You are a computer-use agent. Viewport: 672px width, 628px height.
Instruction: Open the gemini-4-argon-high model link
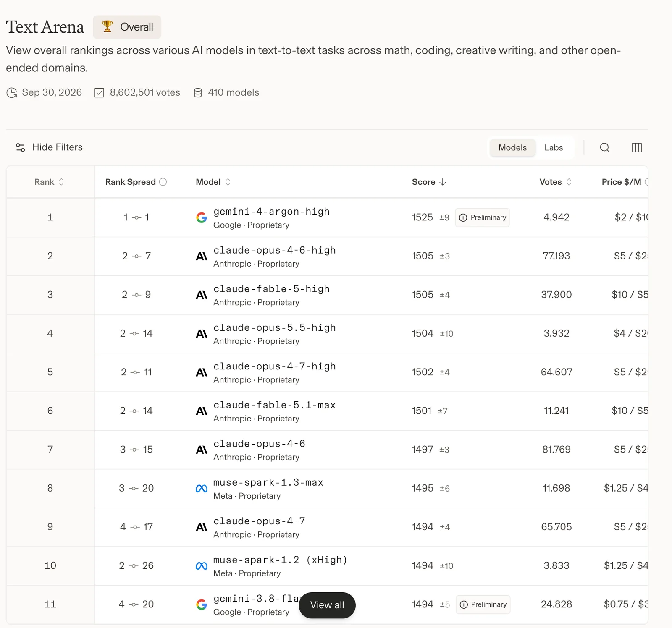[271, 212]
